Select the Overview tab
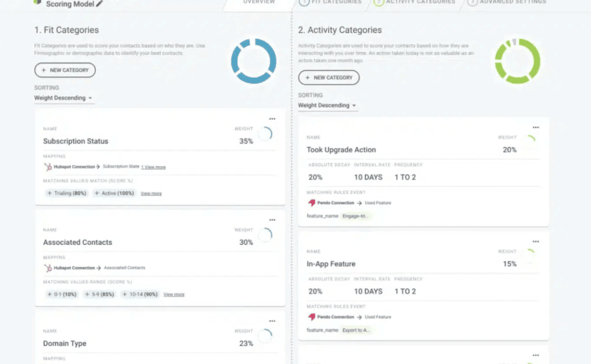This screenshot has width=591, height=364. coord(258,2)
